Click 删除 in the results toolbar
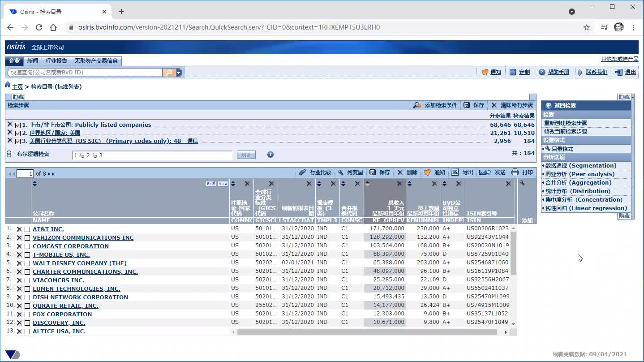The image size is (644, 362). (x=407, y=172)
